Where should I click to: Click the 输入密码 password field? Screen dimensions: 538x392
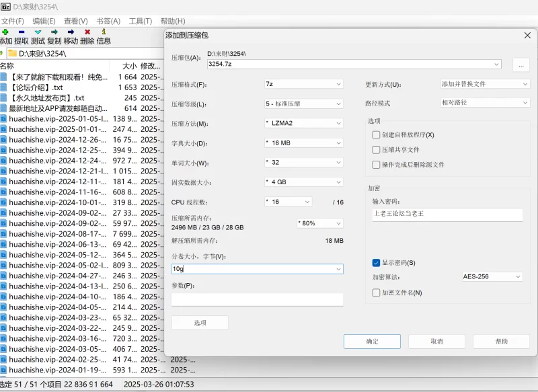pos(447,214)
